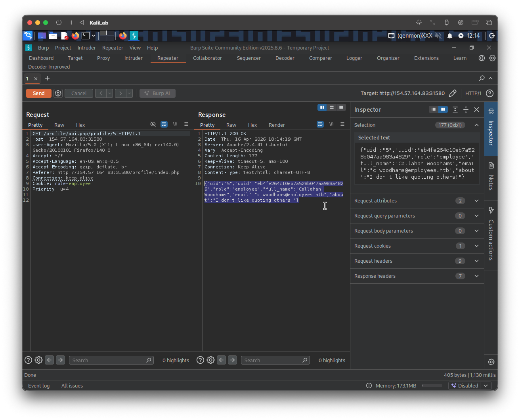This screenshot has height=420, width=520.
Task: Dock Inspector layout left option
Action: [x=434, y=109]
